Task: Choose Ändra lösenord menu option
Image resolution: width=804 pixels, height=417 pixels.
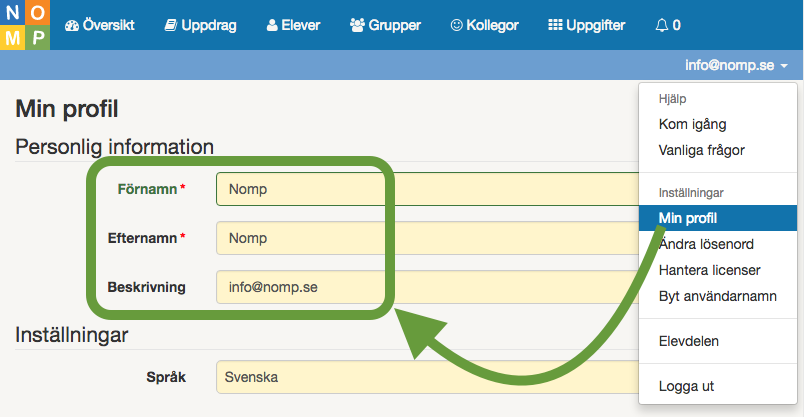Action: (x=706, y=244)
